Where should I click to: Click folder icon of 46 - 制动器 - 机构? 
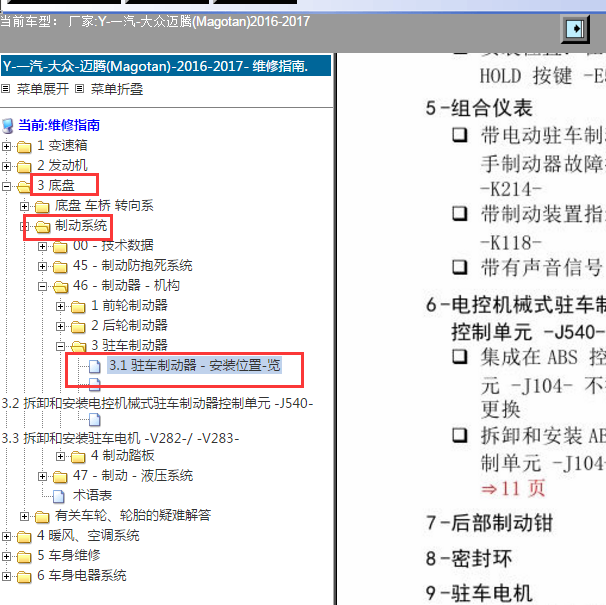[60, 287]
